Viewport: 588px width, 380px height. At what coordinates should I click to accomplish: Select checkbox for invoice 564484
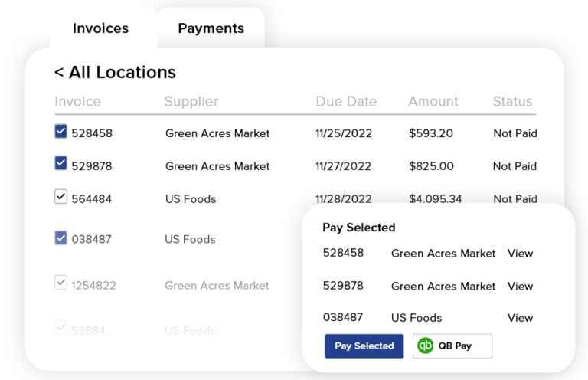(61, 197)
